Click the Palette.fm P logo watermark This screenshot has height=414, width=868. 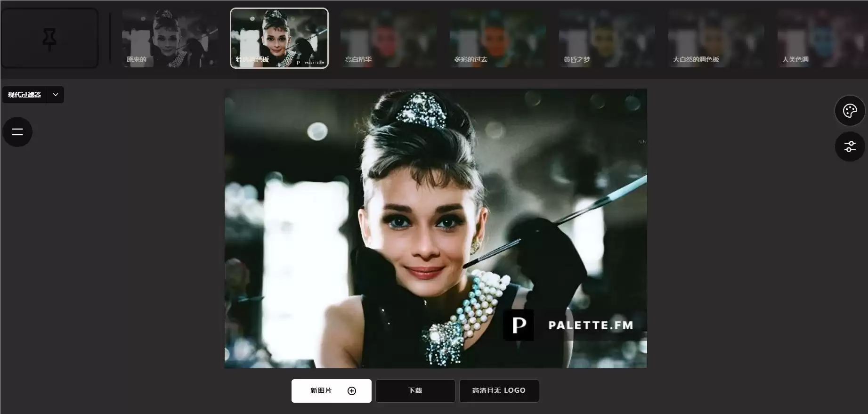(519, 325)
